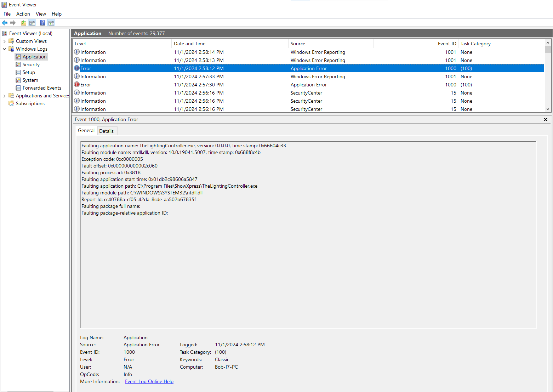Toggle Show/Hide Action Pane toolbar icon
The height and width of the screenshot is (392, 553).
click(x=51, y=23)
